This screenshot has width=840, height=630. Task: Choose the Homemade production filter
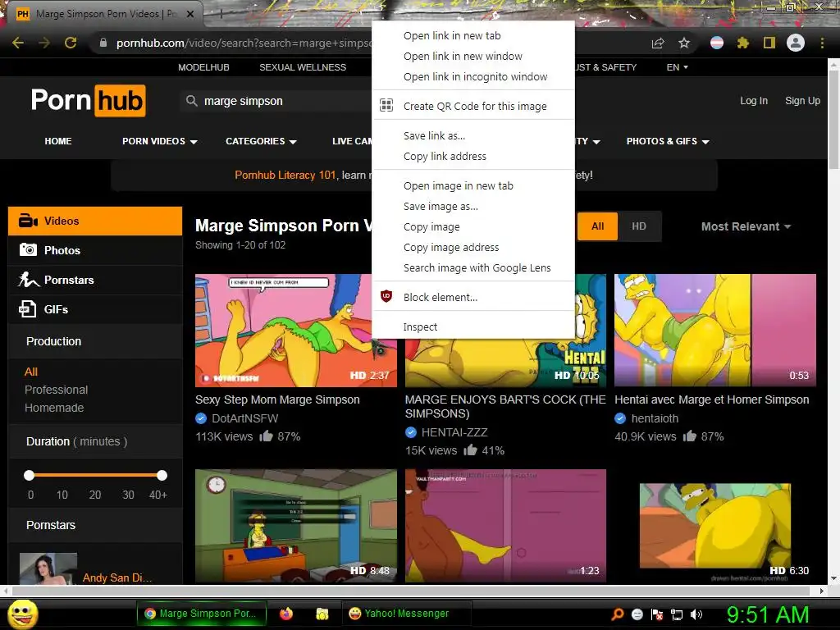tap(54, 408)
